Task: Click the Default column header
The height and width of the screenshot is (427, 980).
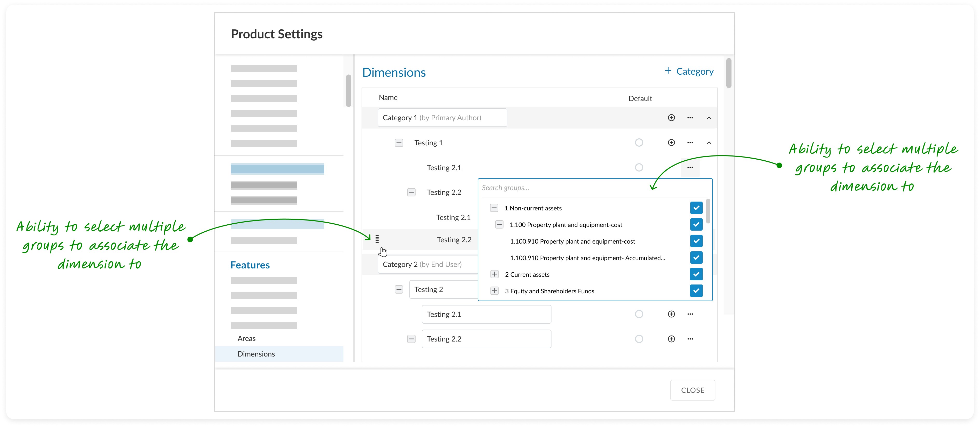Action: pyautogui.click(x=640, y=99)
